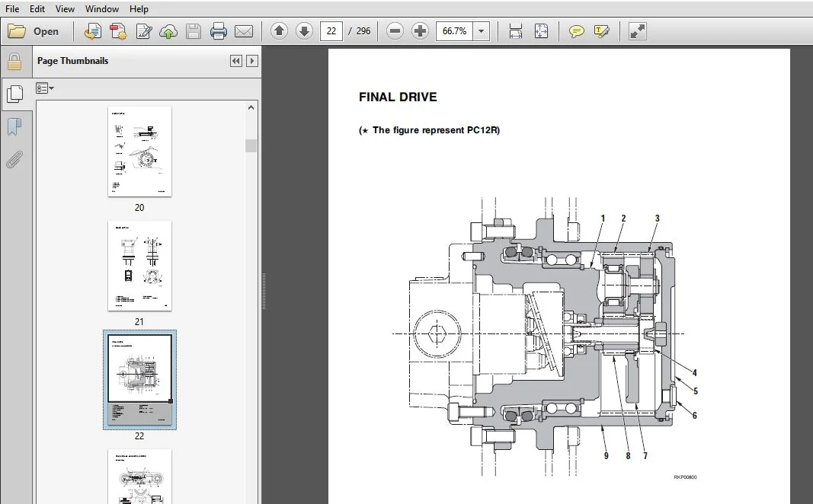Open the thumbnail options dropdown menu
Viewport: 813px width, 504px height.
tap(45, 88)
